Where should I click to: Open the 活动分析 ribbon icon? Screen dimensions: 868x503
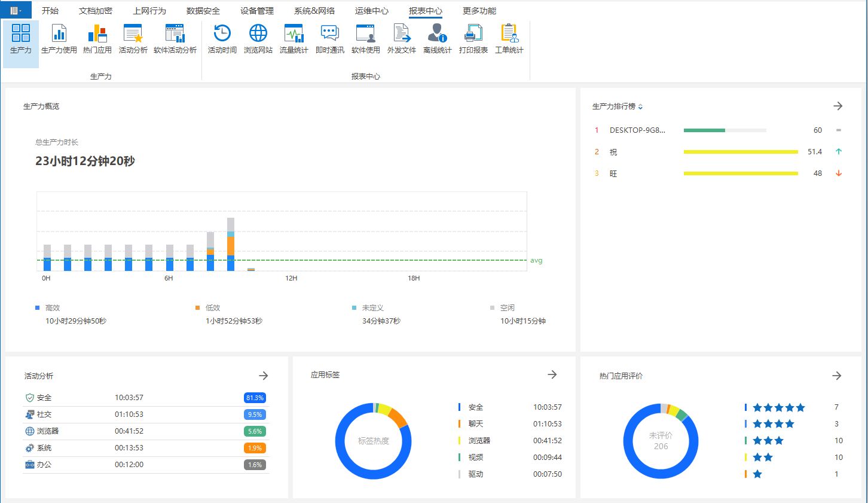click(133, 39)
